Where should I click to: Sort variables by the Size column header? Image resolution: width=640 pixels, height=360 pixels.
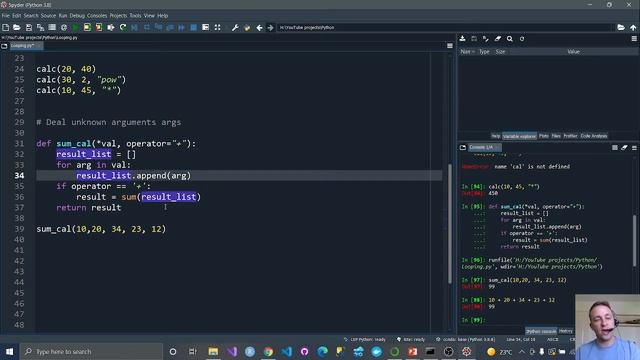coord(500,52)
